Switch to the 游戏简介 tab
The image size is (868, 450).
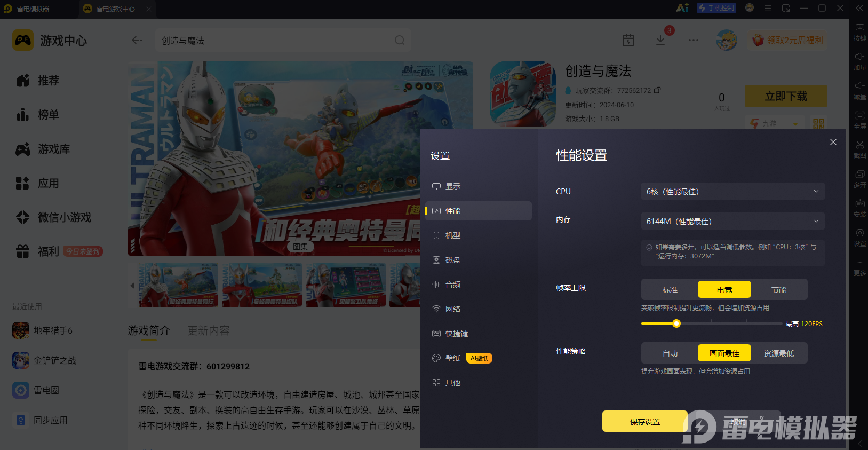coord(149,330)
